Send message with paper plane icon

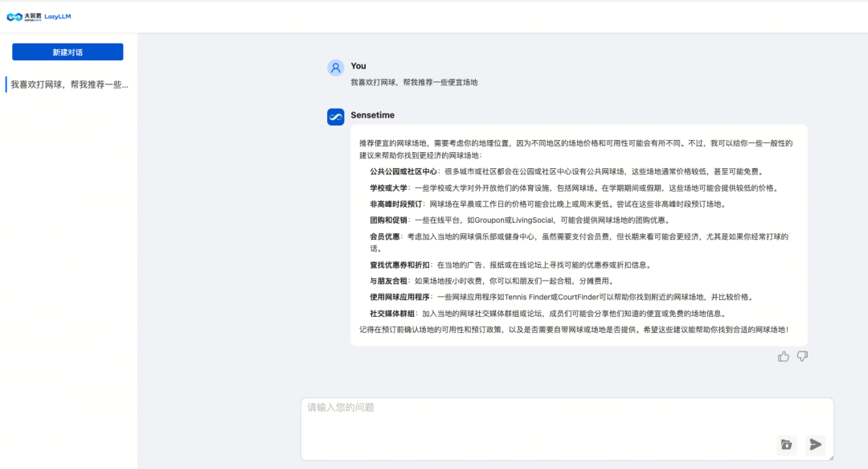[x=816, y=445]
